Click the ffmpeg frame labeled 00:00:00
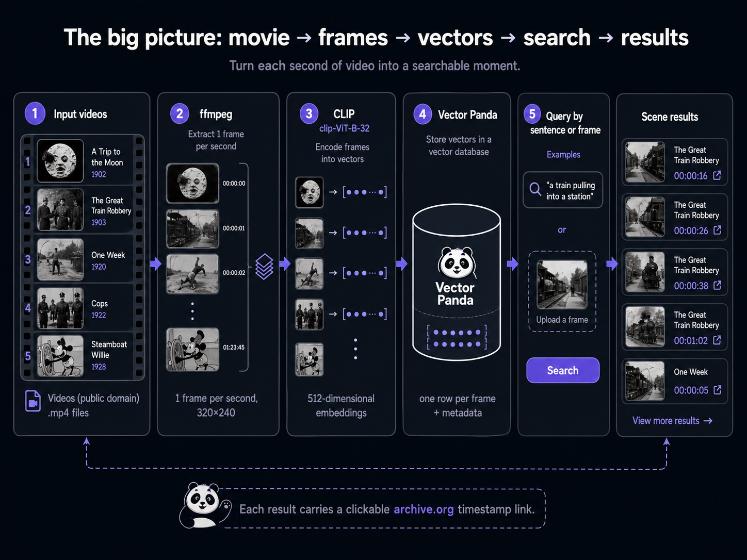The height and width of the screenshot is (560, 747). [x=192, y=183]
